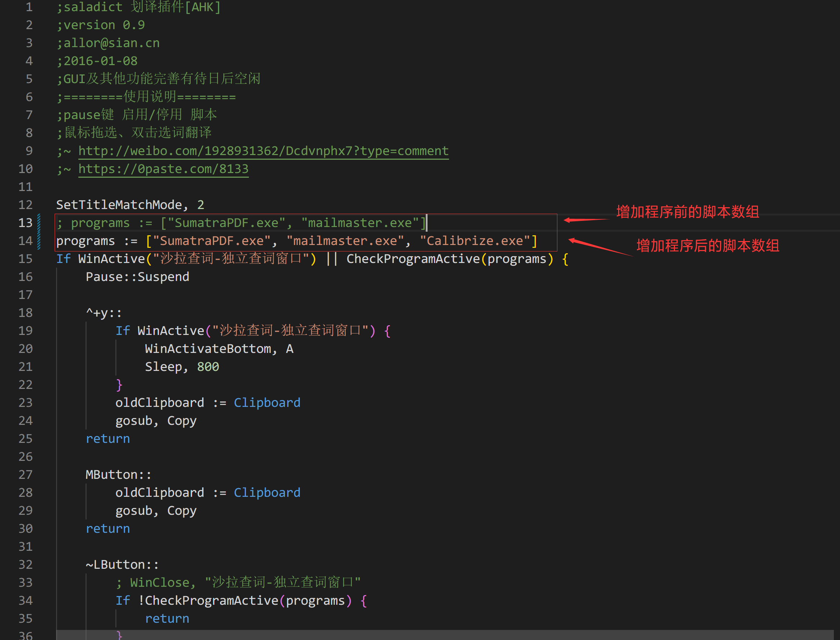Click the ^+y:: hotkey label

[104, 313]
